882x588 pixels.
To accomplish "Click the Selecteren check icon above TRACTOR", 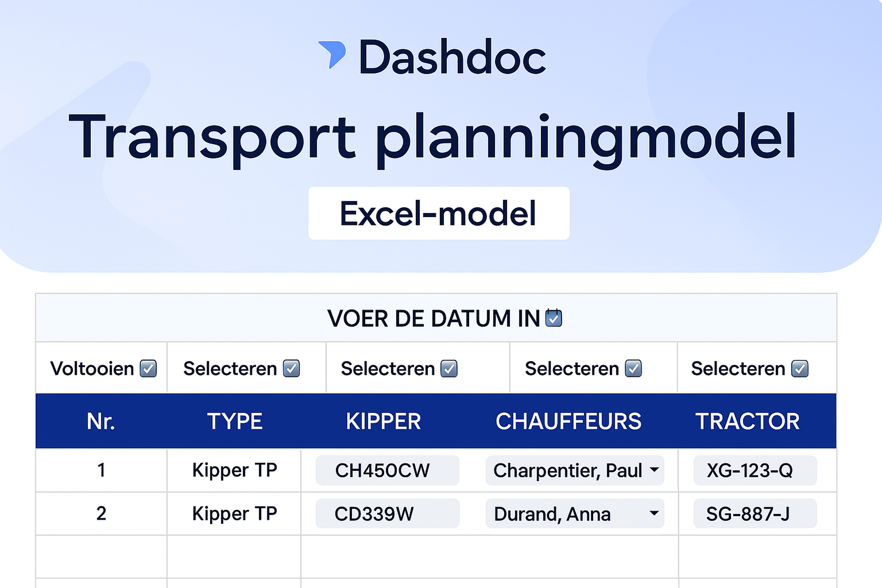I will pos(800,368).
